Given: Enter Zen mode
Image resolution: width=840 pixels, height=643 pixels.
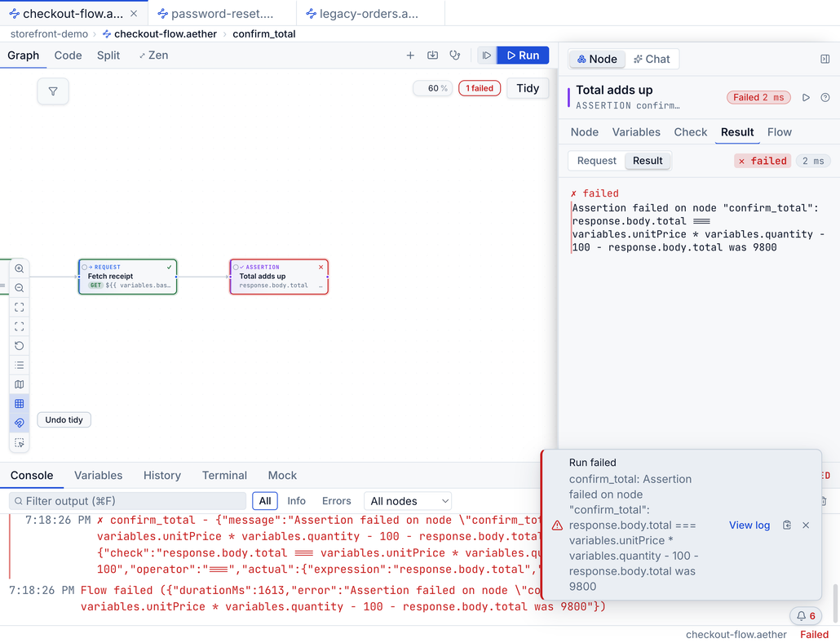Looking at the screenshot, I should coord(153,55).
